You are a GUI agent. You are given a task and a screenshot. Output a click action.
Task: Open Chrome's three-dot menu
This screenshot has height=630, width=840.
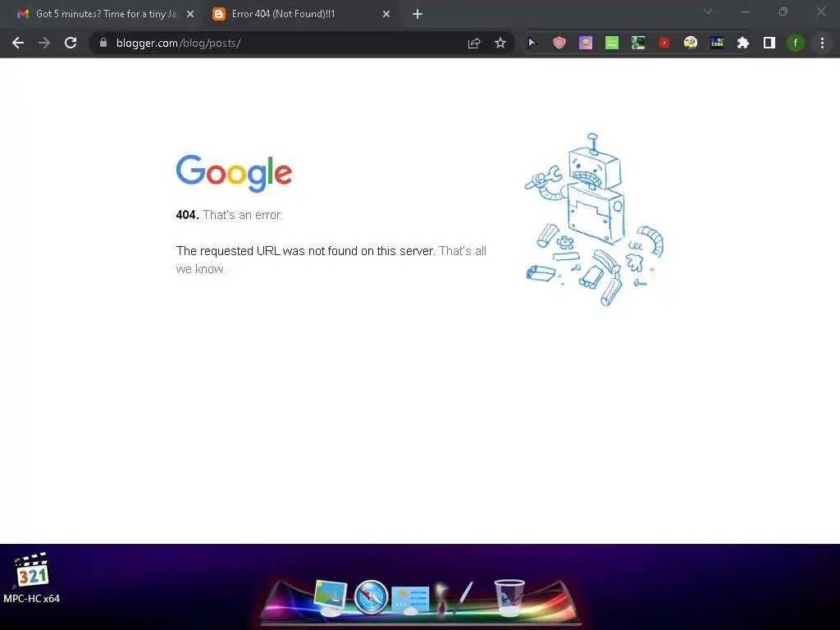tap(822, 43)
